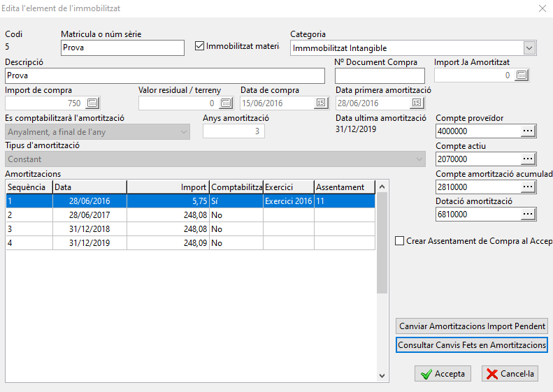Click Canviar Amortitzacions Import Pendent button
553x392 pixels.
click(x=472, y=326)
